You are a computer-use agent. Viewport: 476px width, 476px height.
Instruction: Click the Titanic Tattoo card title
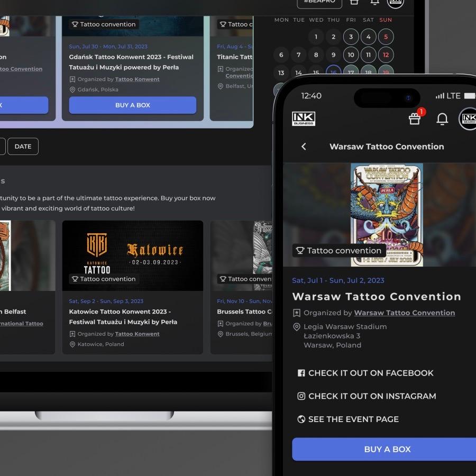pos(235,57)
